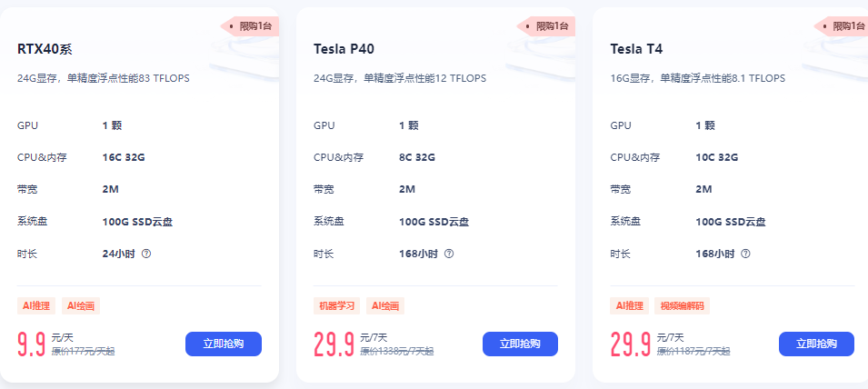Click 限购1台 badge on Tesla P40 card

coord(546,26)
